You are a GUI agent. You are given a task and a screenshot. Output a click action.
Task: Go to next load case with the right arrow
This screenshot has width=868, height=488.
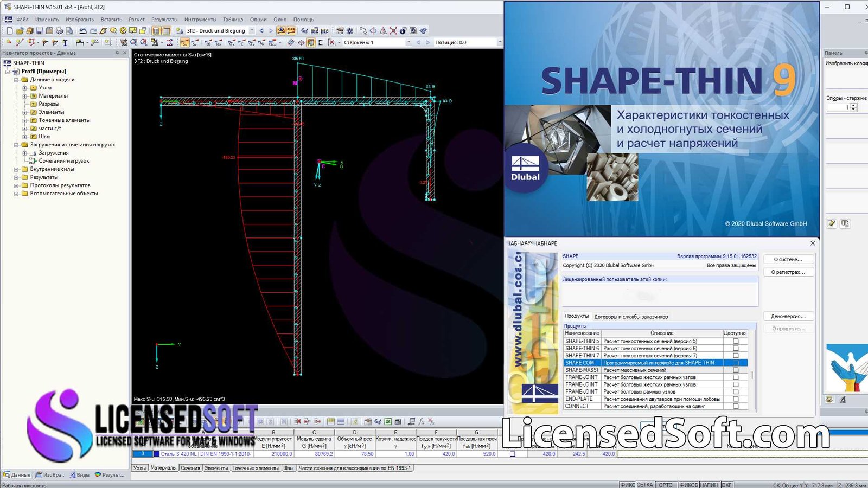click(271, 31)
